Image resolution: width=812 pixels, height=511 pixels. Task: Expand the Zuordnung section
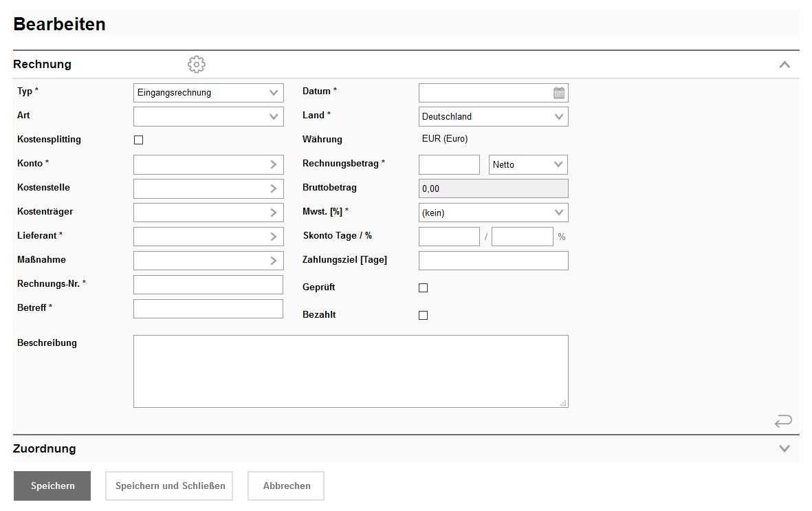pyautogui.click(x=784, y=449)
